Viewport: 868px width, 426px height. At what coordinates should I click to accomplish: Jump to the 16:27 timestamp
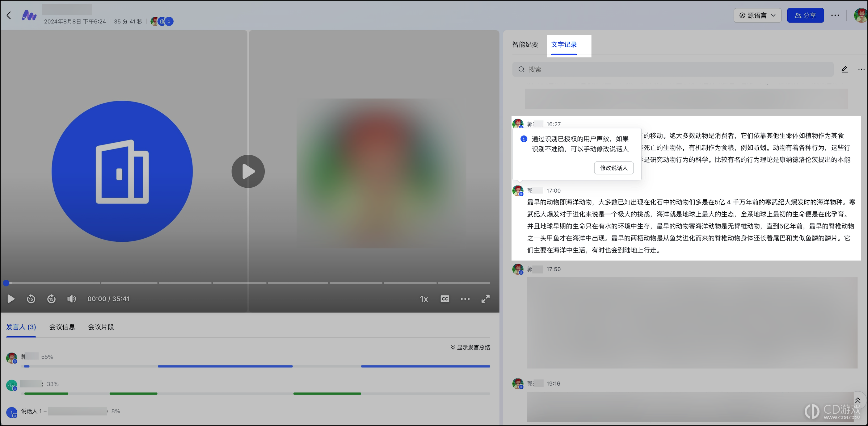click(553, 124)
